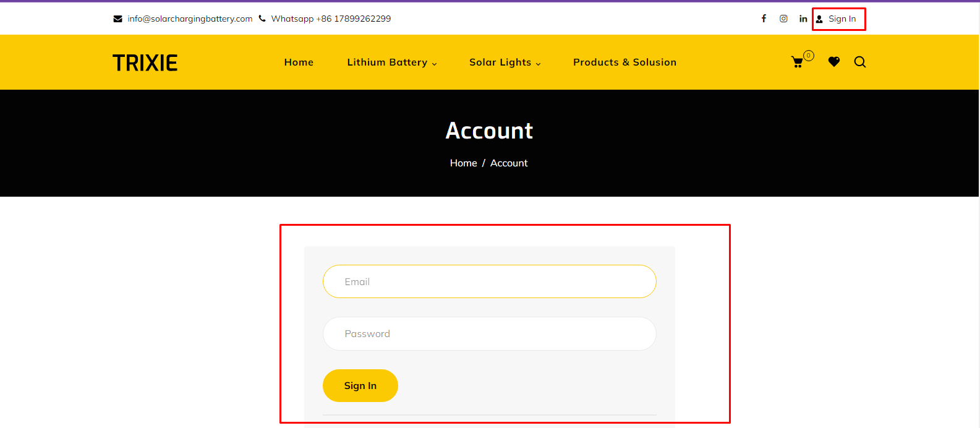Open the Home menu item

(299, 62)
